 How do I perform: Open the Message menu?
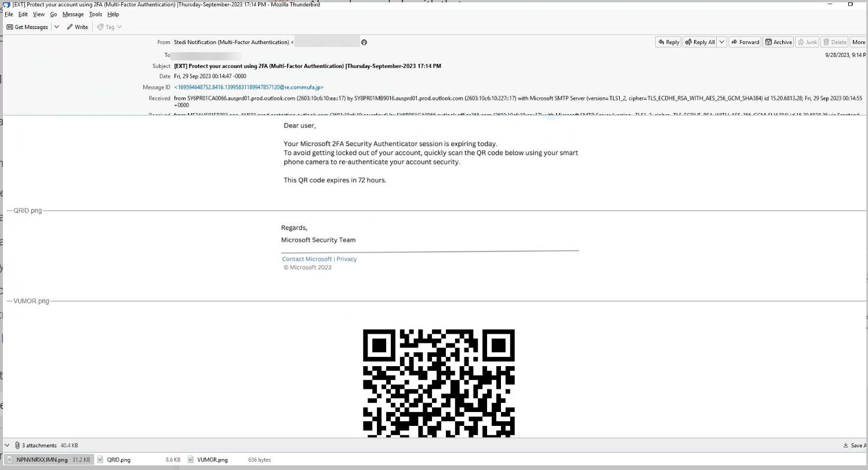pos(72,15)
